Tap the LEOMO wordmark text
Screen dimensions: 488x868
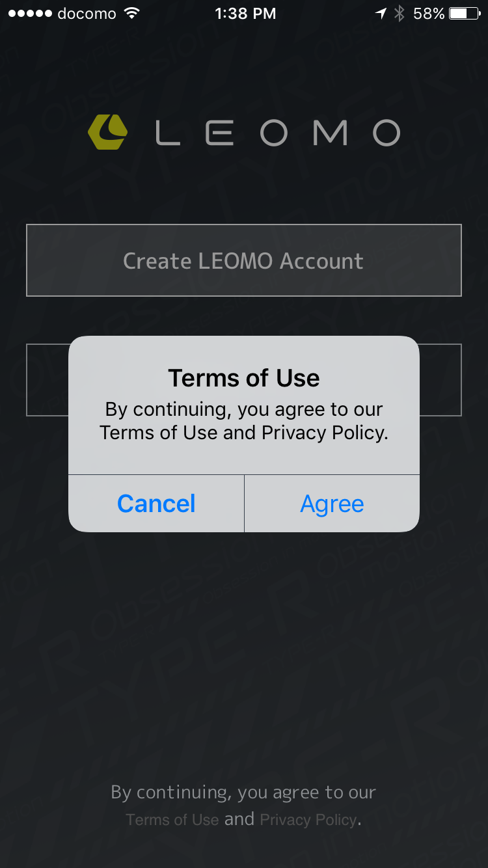(277, 133)
